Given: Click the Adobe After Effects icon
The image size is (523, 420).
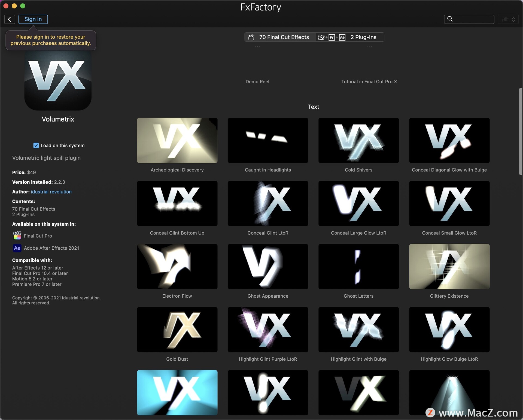Looking at the screenshot, I should click(x=17, y=248).
